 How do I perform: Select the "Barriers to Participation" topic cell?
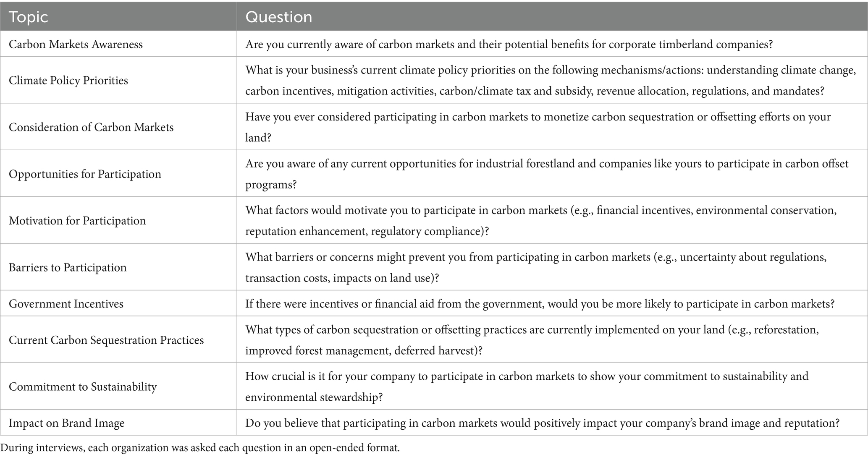pos(68,267)
